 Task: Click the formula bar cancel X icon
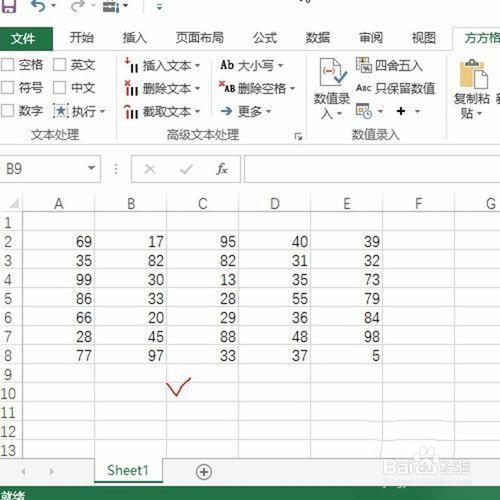[150, 169]
